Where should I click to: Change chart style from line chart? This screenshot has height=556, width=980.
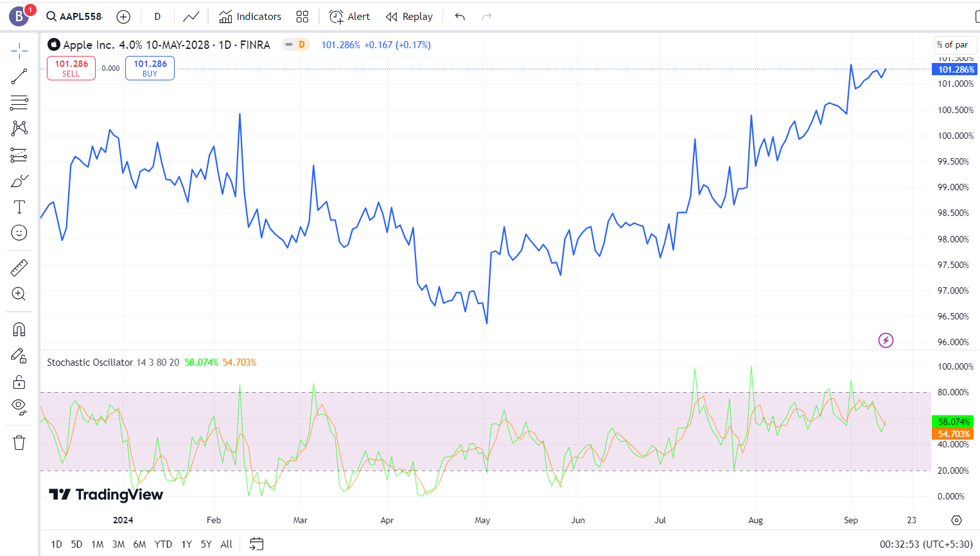coord(191,17)
